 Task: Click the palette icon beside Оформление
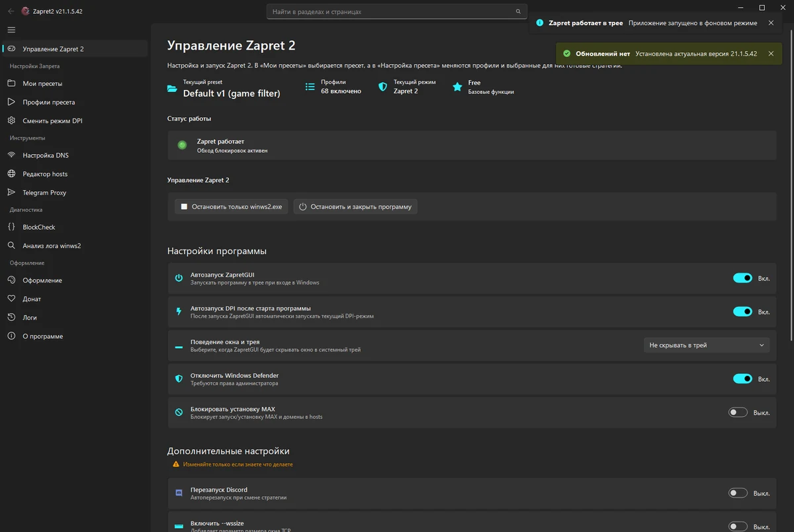coord(11,281)
